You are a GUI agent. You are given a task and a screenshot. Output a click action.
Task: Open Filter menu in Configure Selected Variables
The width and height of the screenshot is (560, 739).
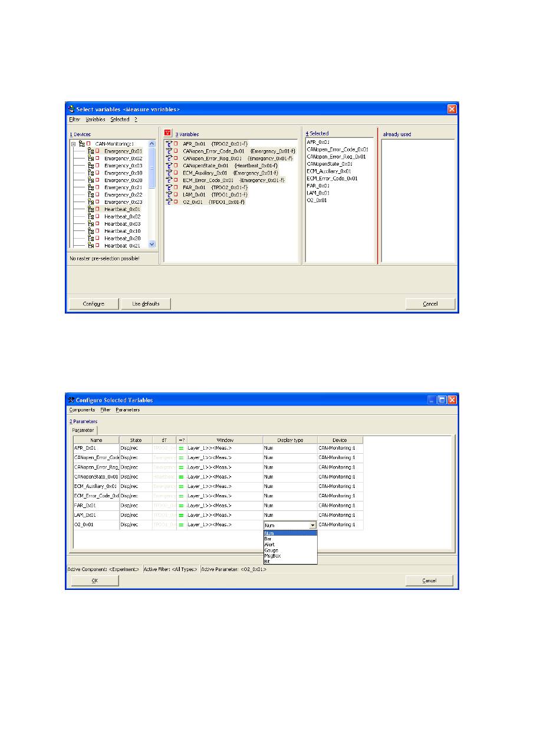tap(106, 410)
